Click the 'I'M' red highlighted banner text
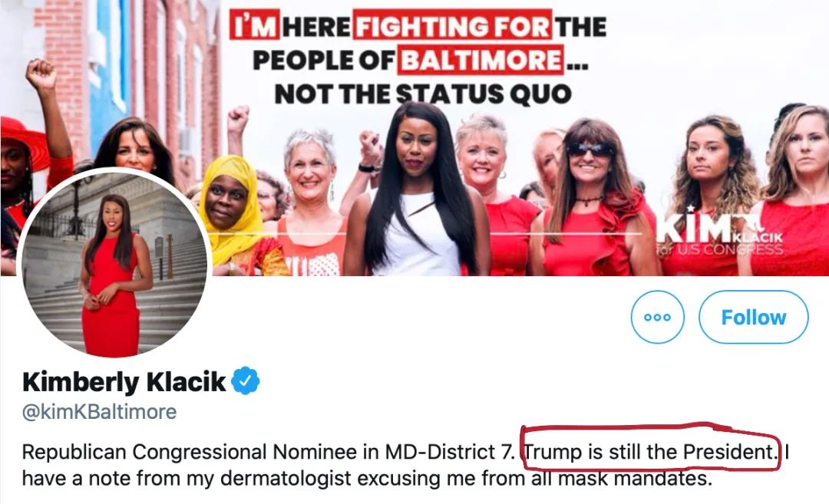829x504 pixels. pos(254,25)
